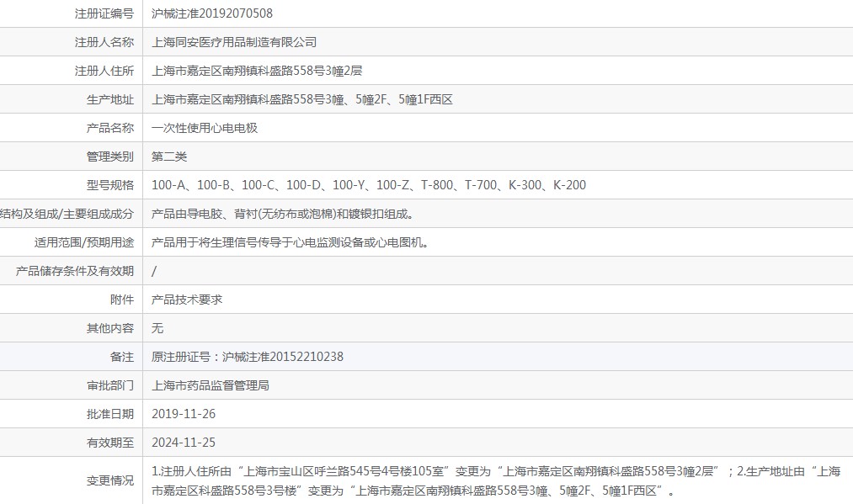Select expiry date 2024-11-25

(x=184, y=443)
